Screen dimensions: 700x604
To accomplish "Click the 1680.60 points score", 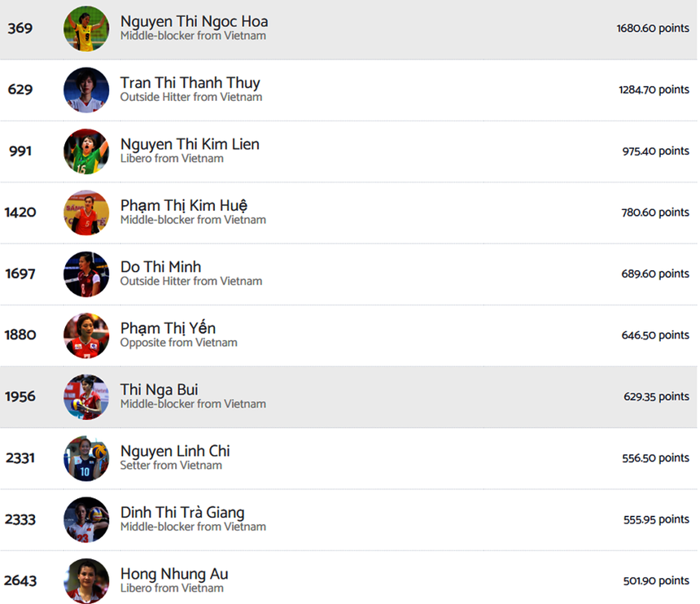I will pyautogui.click(x=653, y=28).
